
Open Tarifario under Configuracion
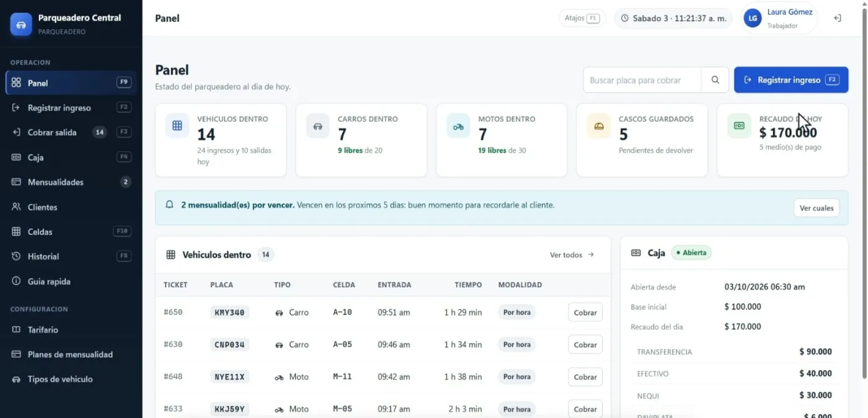tap(71, 329)
